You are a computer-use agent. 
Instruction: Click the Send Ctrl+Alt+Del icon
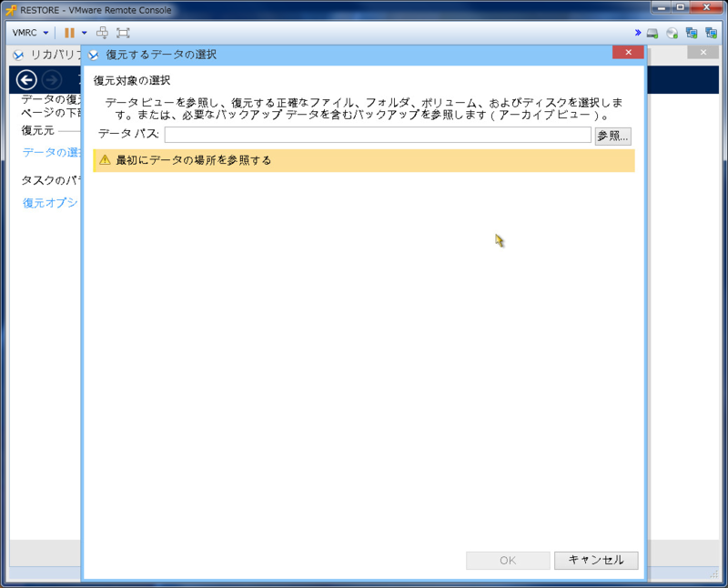point(103,33)
